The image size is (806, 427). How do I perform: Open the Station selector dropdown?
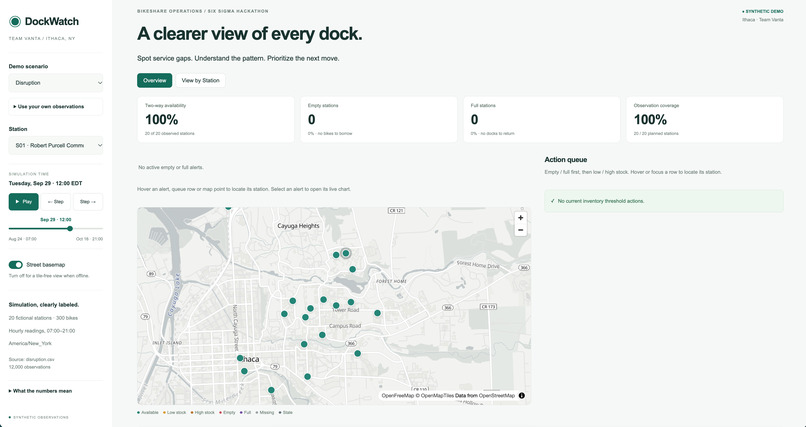56,145
